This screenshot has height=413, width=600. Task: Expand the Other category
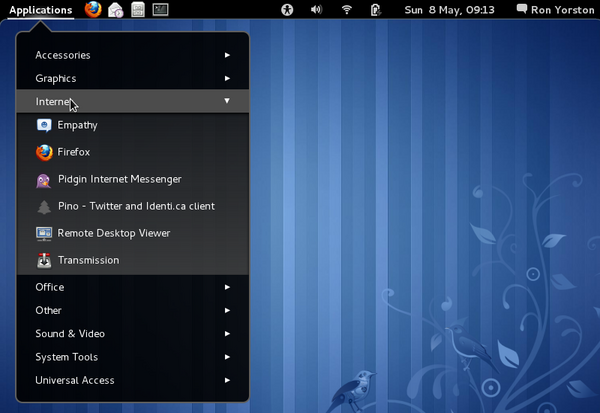pos(133,310)
